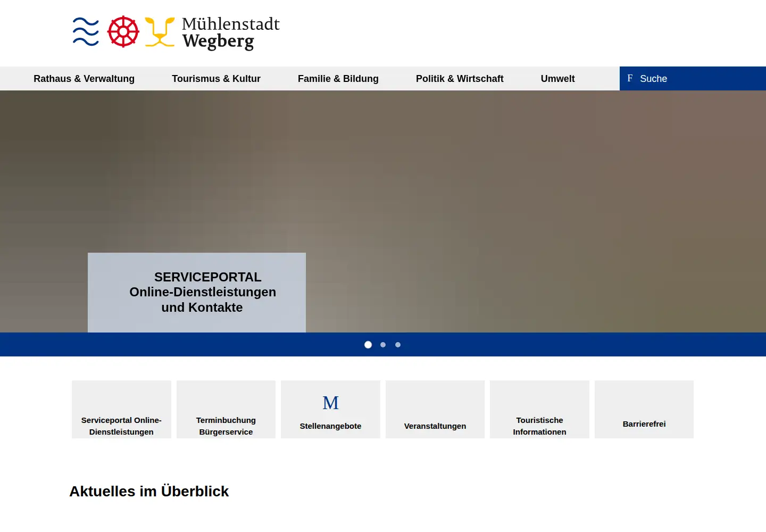Open the Serviceportal banner on the slider
Screen dimensions: 766x532
pyautogui.click(x=197, y=293)
